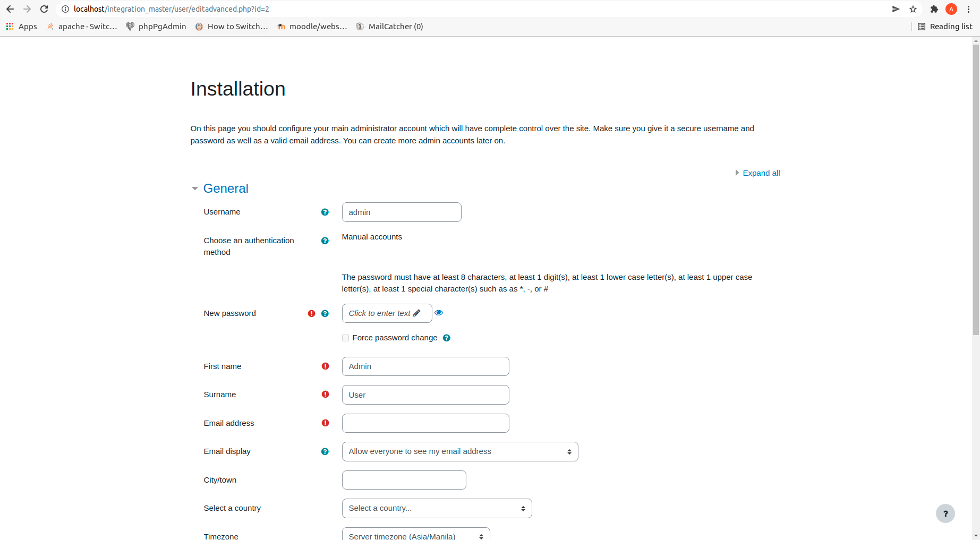Open the Extensions puzzle icon
980x540 pixels.
(x=934, y=9)
